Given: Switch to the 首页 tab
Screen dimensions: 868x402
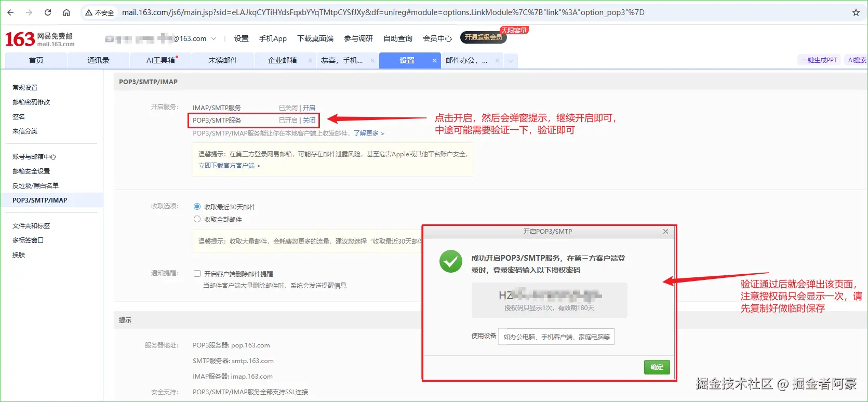Looking at the screenshot, I should point(36,60).
